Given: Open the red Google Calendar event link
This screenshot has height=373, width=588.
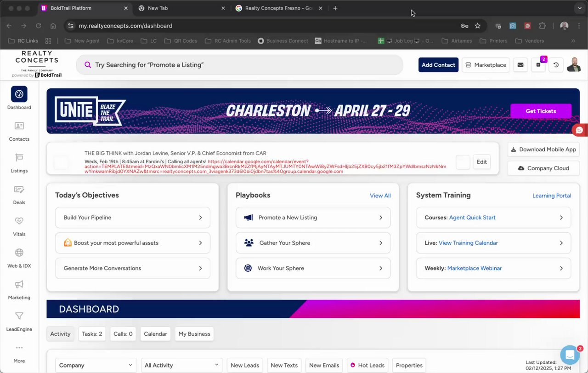Looking at the screenshot, I should [266, 166].
